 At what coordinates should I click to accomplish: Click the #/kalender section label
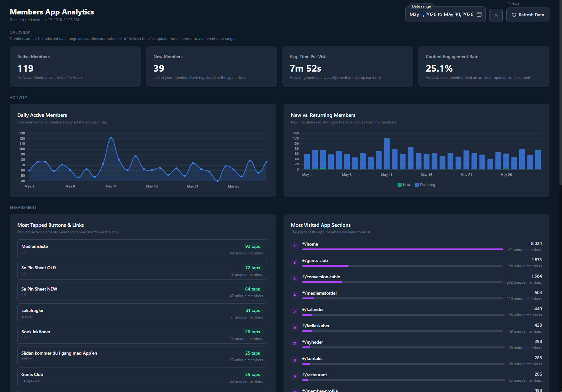click(x=313, y=309)
